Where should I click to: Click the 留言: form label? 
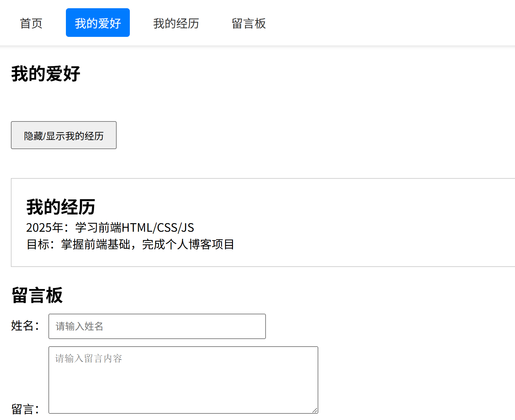25,409
